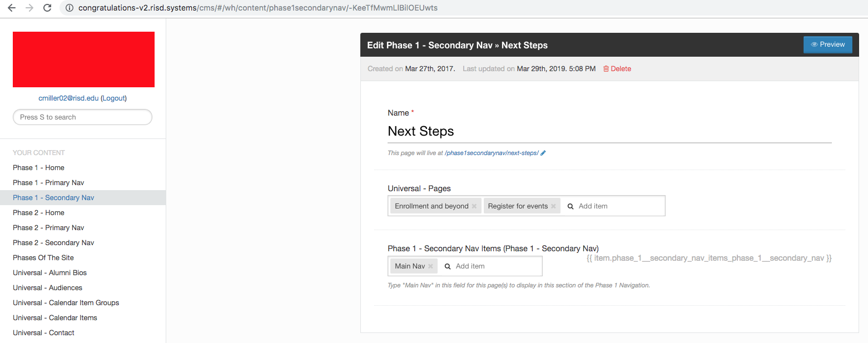Remove the 'Register for events' tag
Image resolution: width=868 pixels, height=343 pixels.
[x=553, y=206]
